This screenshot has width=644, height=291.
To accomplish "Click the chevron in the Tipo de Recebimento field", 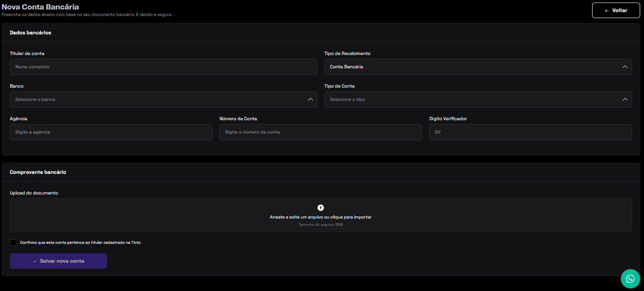I will pyautogui.click(x=624, y=67).
